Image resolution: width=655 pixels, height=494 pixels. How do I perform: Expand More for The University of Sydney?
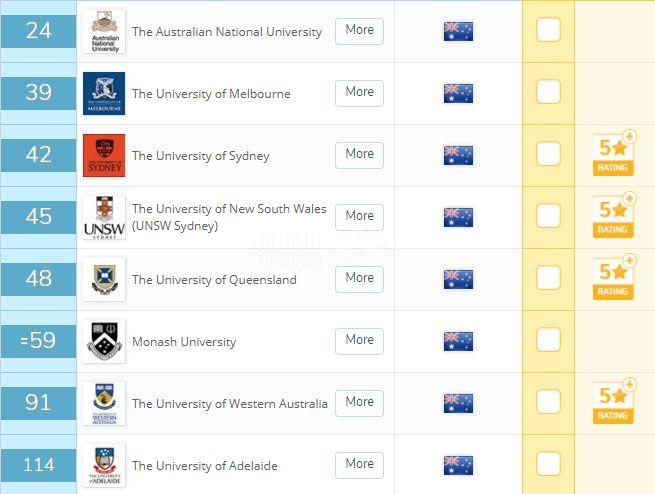359,154
